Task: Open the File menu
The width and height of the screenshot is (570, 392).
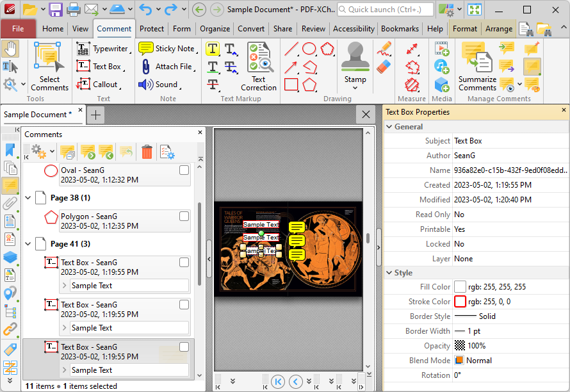Action: [18, 29]
